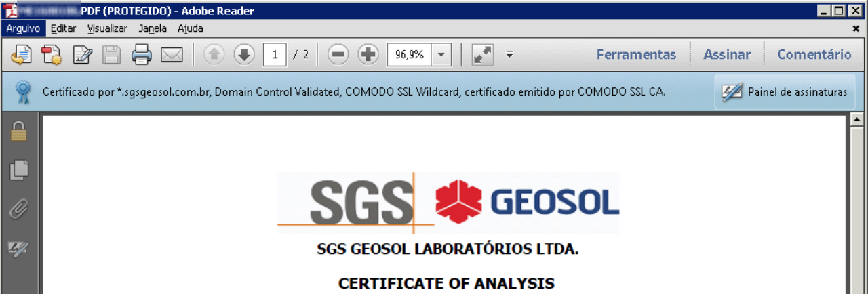Click the Edit/sign document icon
Screen dimensions: 868x294
click(83, 55)
